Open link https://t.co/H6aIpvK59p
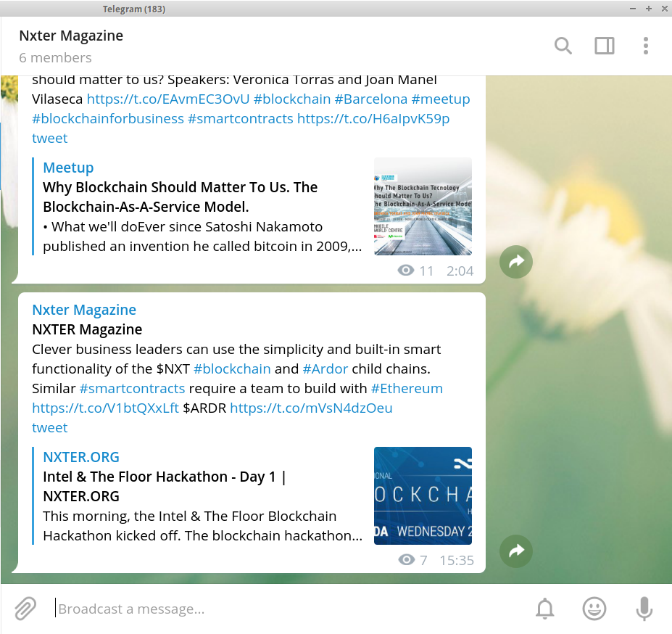672x634 pixels. [373, 119]
